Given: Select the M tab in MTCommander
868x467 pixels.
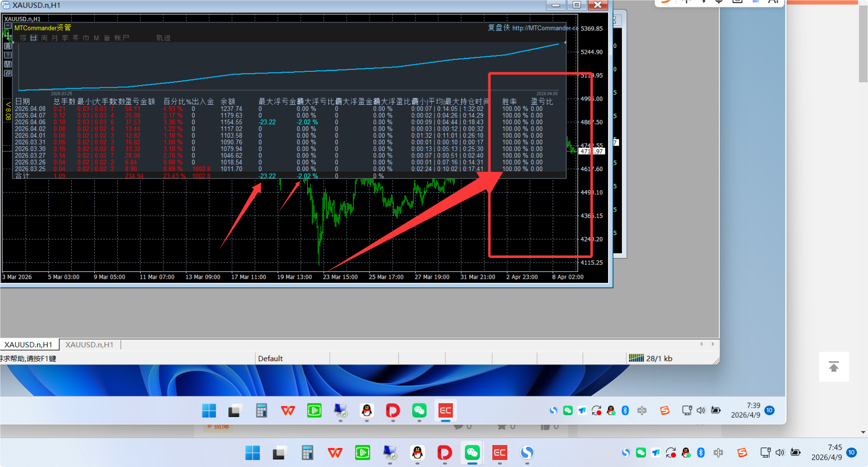Looking at the screenshot, I should [x=96, y=38].
